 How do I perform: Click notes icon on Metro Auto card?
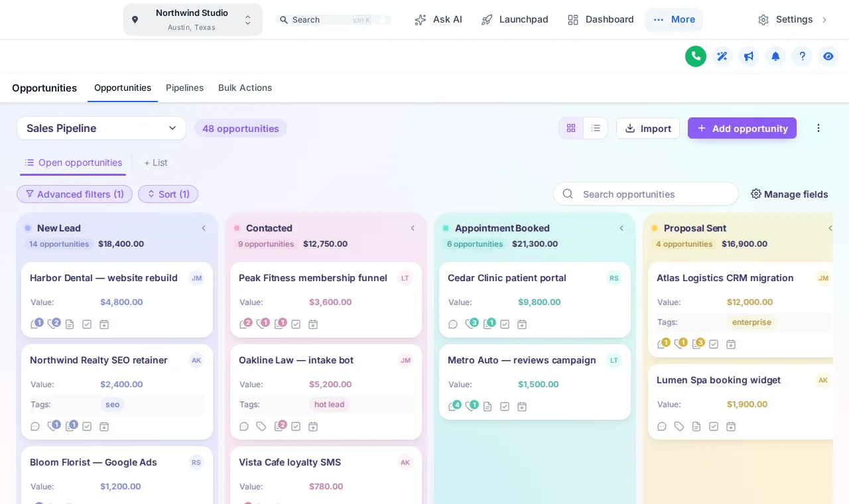[488, 407]
